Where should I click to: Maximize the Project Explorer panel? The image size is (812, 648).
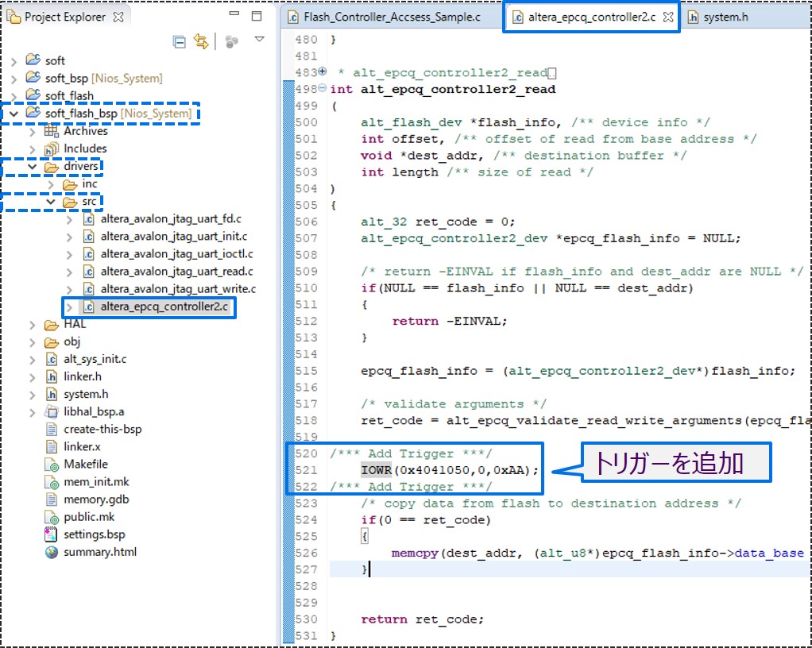257,16
